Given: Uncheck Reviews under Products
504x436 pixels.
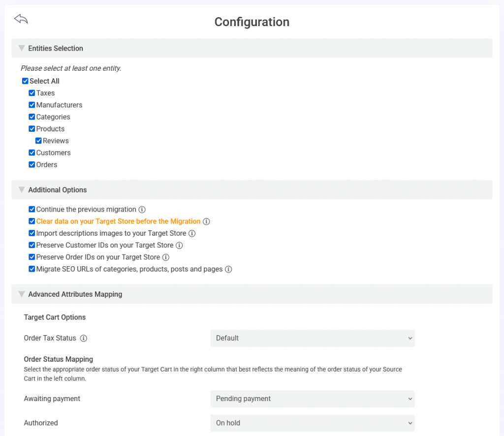Looking at the screenshot, I should 38,141.
